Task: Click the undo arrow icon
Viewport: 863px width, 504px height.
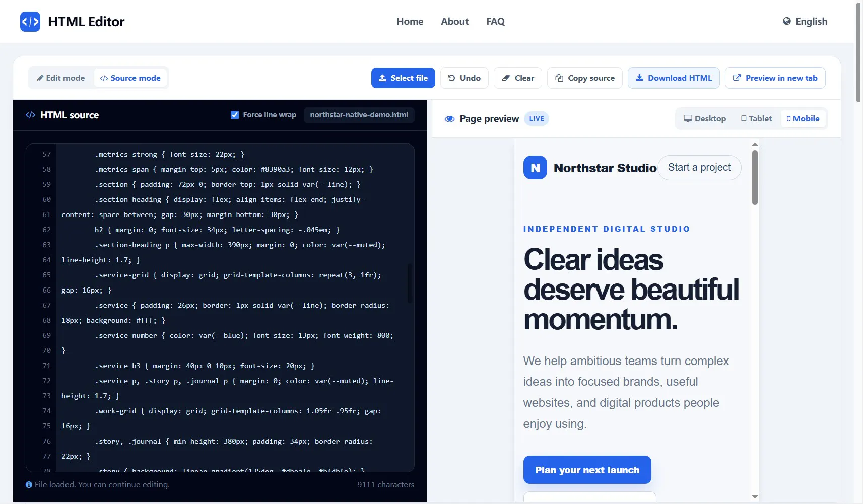Action: coord(451,78)
